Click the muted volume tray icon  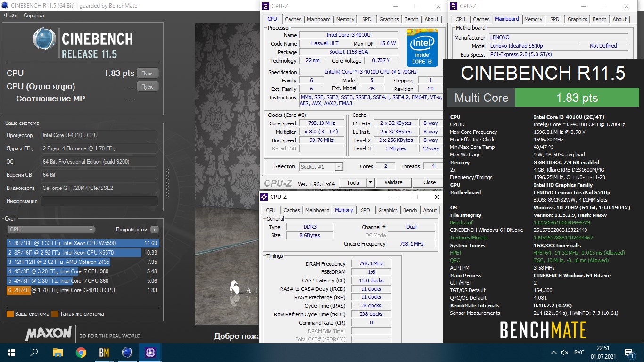click(x=565, y=352)
